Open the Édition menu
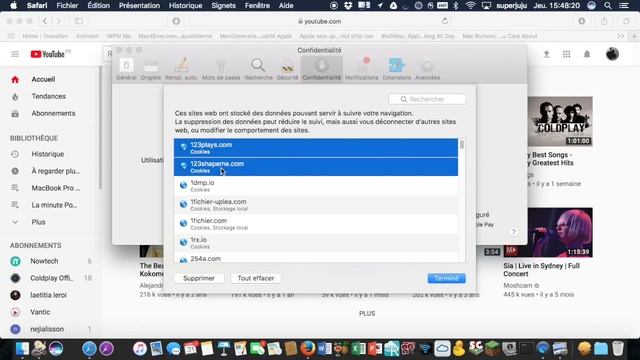This screenshot has height=360, width=640. [x=98, y=5]
